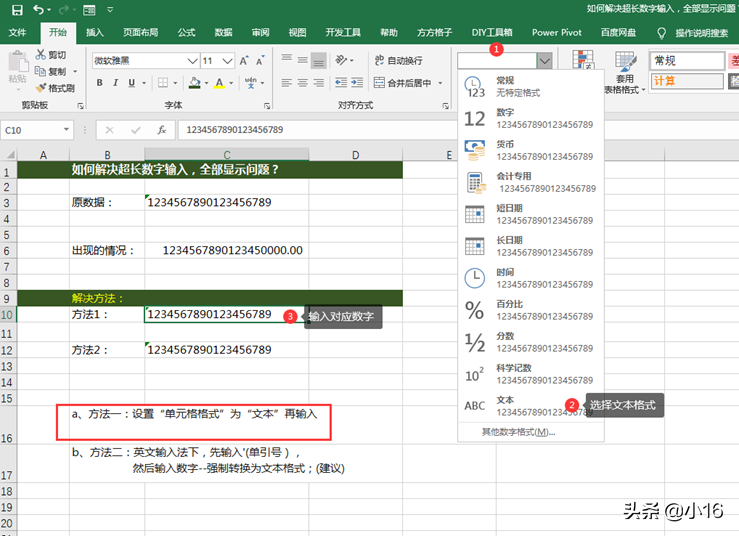Viewport: 739px width, 536px height.
Task: Set bottom vertical alignment
Action: 319,60
